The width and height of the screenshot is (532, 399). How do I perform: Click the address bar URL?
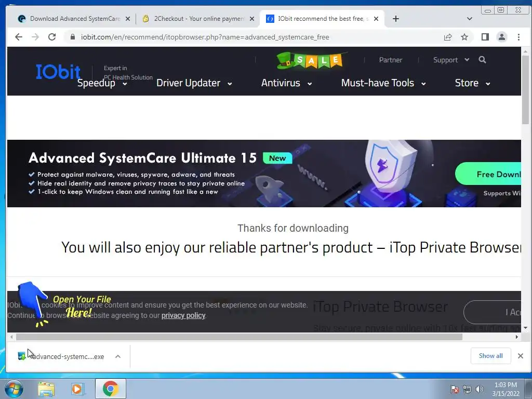[x=205, y=37]
